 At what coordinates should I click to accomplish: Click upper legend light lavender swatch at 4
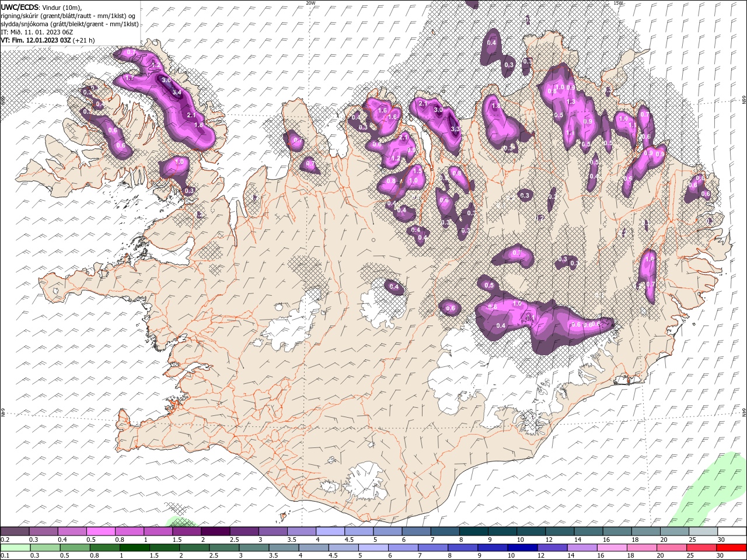330,531
